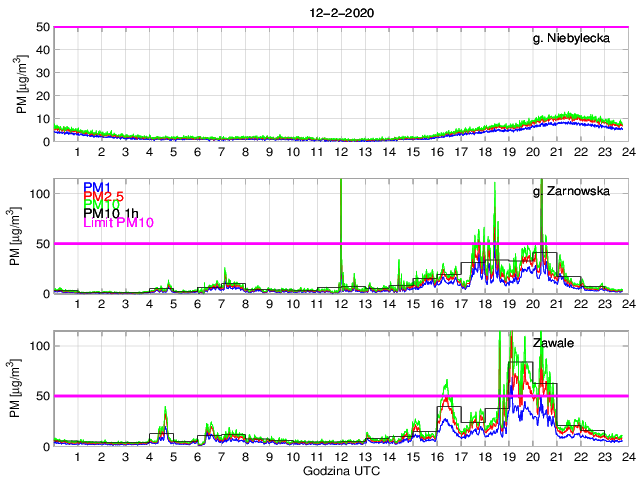
Task: Click the 0 y-axis tick on the middle chart
Action: point(43,293)
